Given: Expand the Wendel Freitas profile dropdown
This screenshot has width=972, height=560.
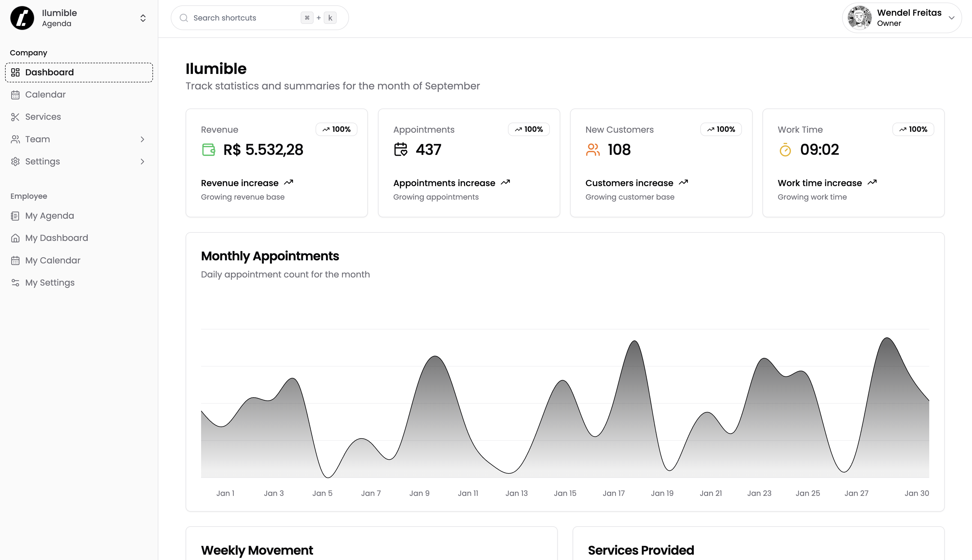Looking at the screenshot, I should point(952,18).
